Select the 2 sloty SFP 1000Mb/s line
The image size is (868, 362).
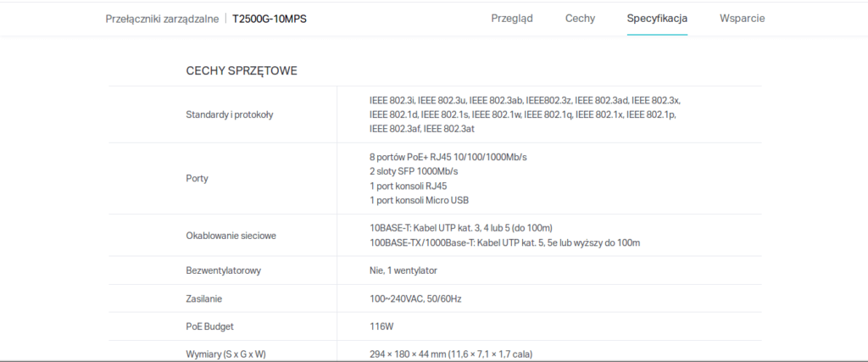click(420, 171)
